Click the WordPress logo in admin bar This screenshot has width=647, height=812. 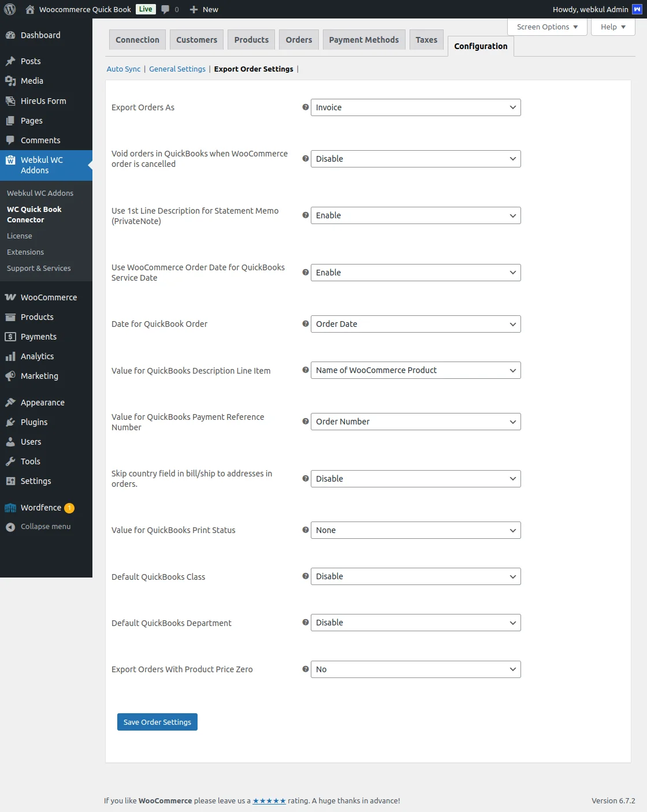[9, 9]
